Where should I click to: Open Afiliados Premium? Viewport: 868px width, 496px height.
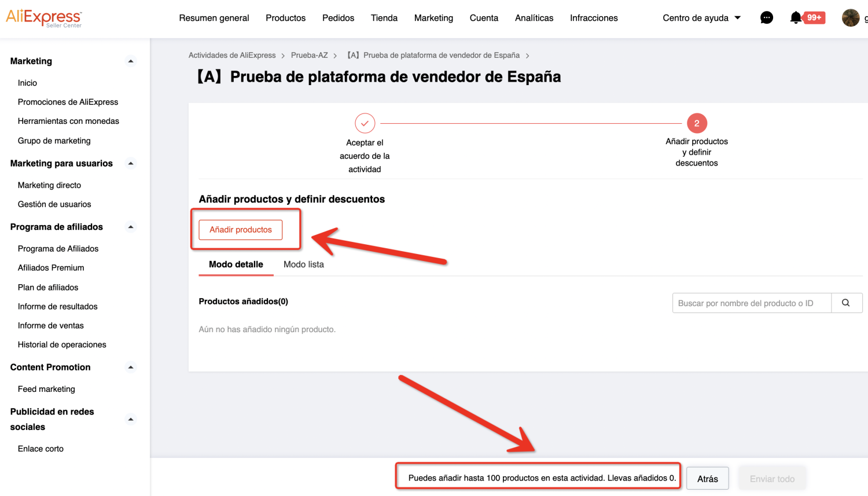51,268
